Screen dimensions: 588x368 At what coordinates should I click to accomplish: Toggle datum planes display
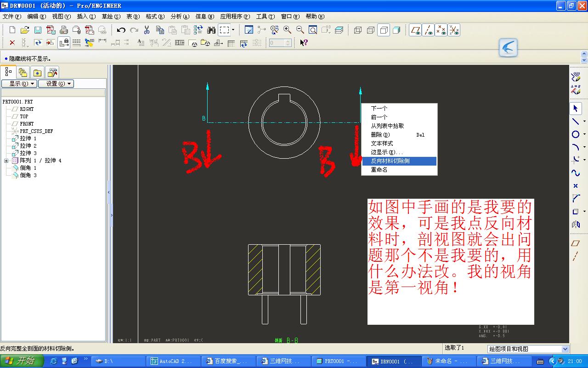point(416,30)
